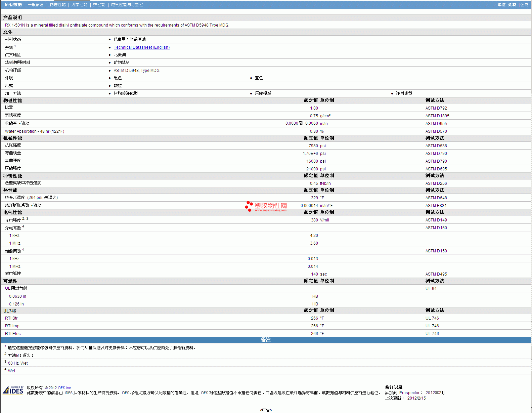This screenshot has height=413, width=532.
Task: Click the Powered by IDES logo
Action: (x=13, y=390)
